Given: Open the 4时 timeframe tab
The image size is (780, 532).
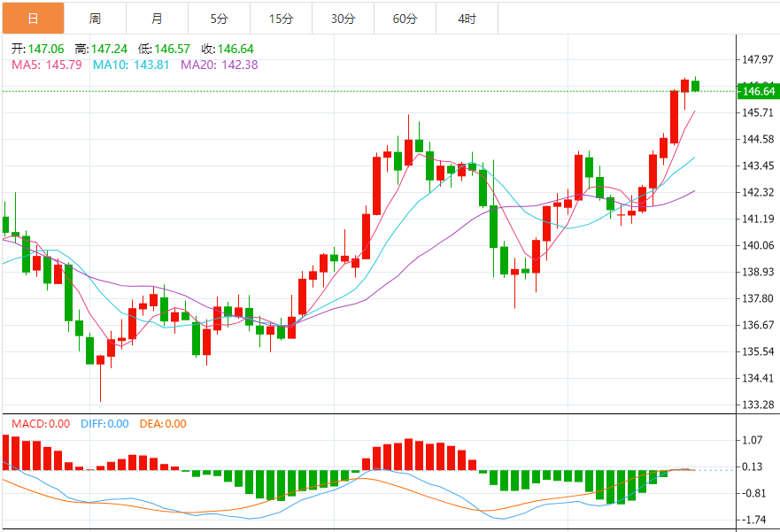Looking at the screenshot, I should coord(467,19).
